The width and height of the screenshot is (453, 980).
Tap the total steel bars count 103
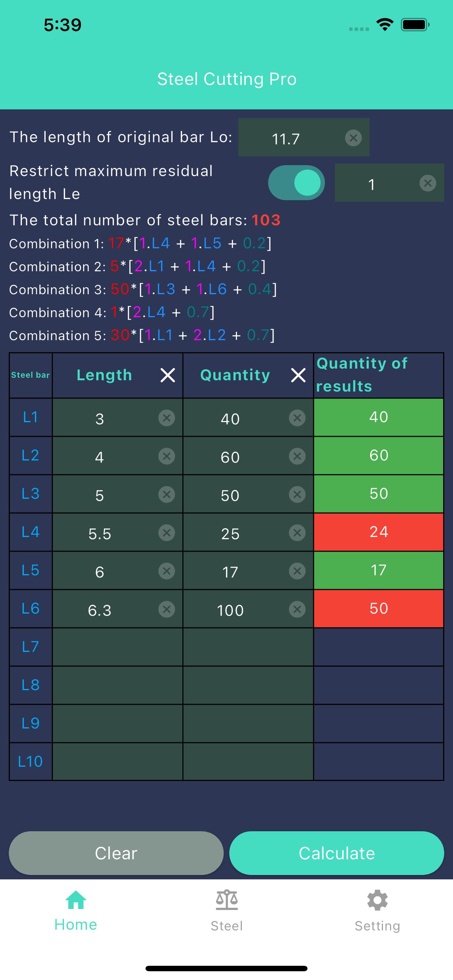266,220
